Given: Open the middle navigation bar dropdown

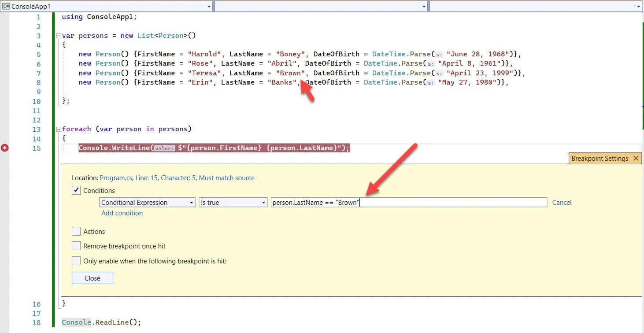Looking at the screenshot, I should click(x=424, y=6).
